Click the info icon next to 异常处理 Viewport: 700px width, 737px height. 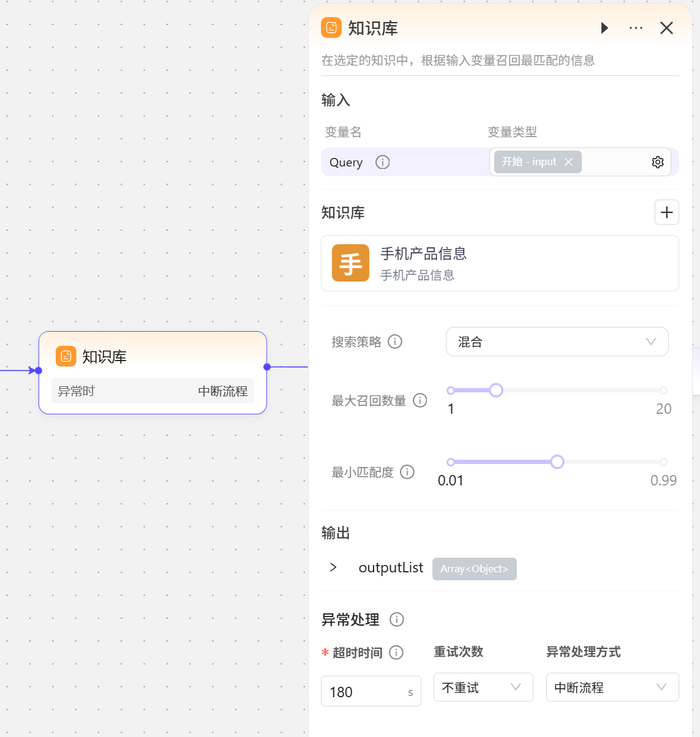pos(397,619)
